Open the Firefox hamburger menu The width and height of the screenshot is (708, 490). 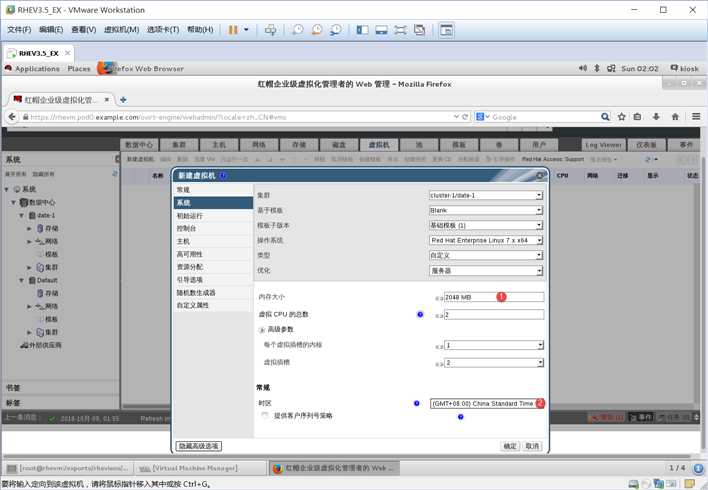(x=696, y=117)
